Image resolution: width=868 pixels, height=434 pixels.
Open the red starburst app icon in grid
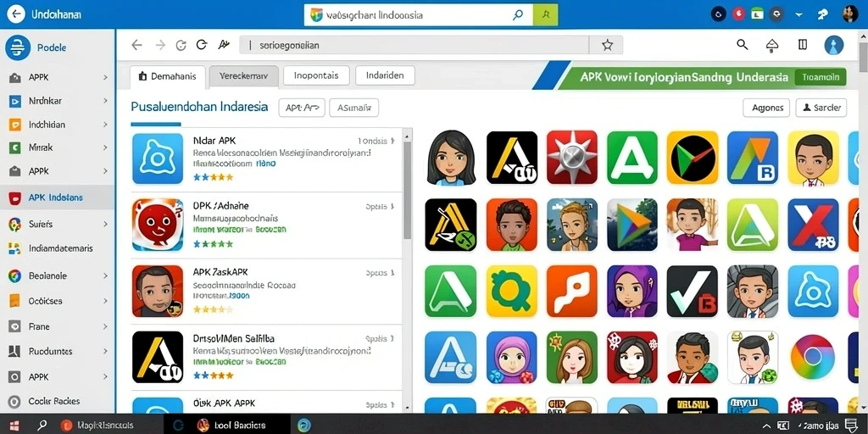click(x=572, y=157)
